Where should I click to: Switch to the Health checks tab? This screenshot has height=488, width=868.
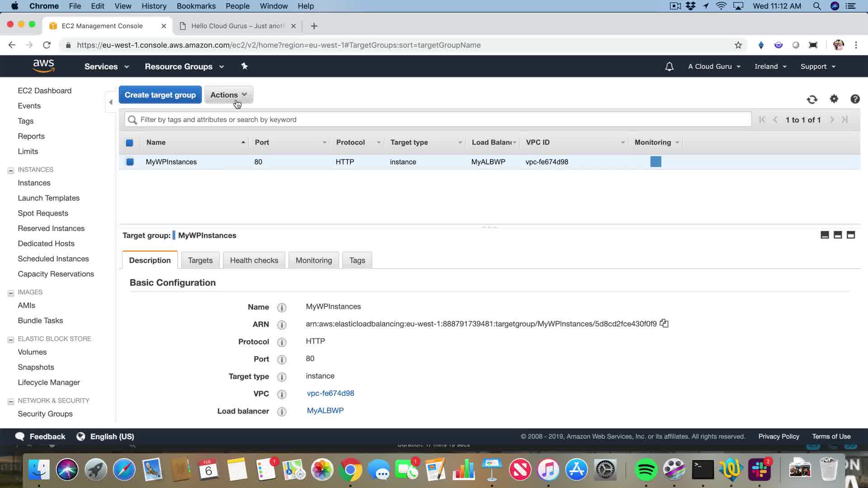pos(254,260)
